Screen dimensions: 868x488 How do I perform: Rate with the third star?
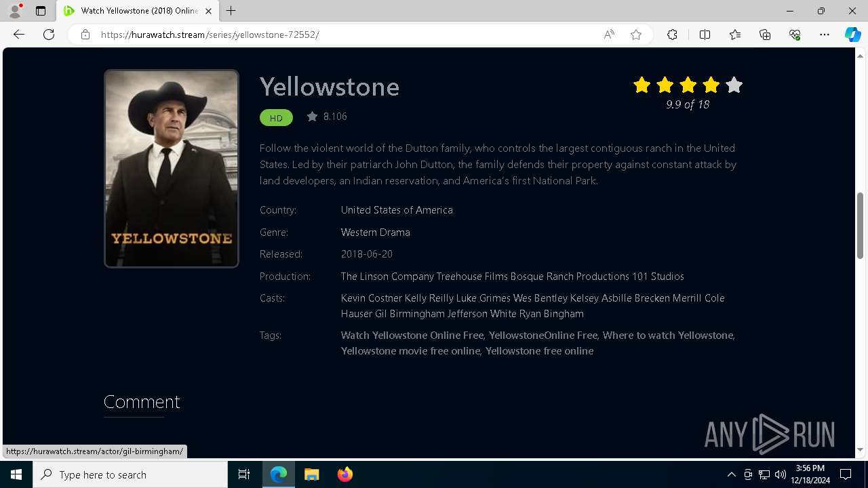tap(688, 85)
